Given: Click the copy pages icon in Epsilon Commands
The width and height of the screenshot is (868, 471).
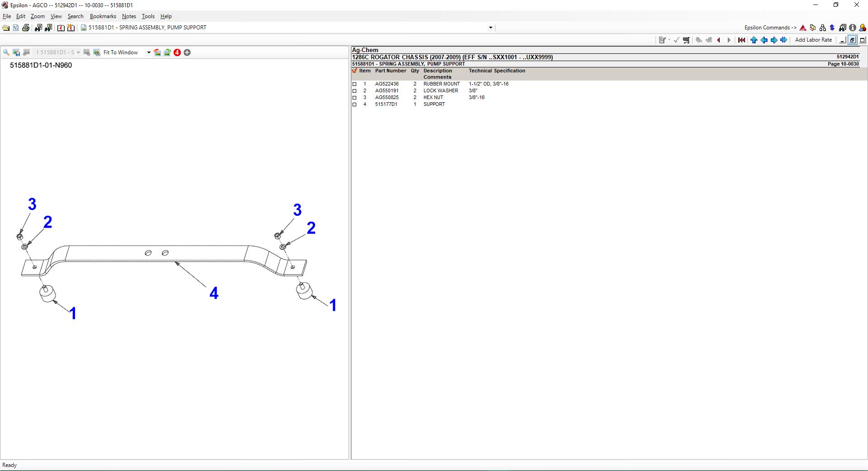Looking at the screenshot, I should 813,28.
